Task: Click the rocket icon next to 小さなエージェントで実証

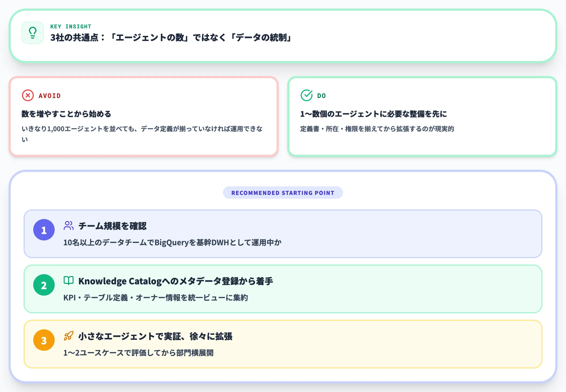Action: click(x=69, y=336)
